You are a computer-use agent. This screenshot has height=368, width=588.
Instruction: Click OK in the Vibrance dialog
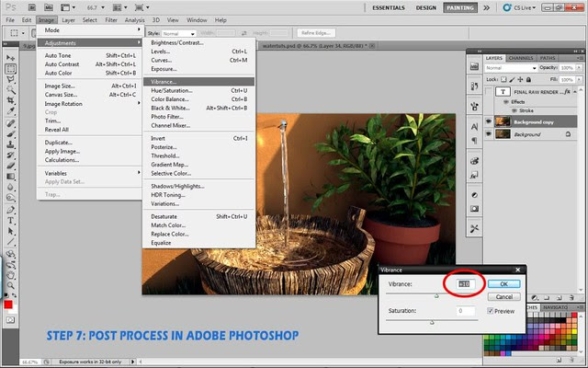[x=503, y=284]
